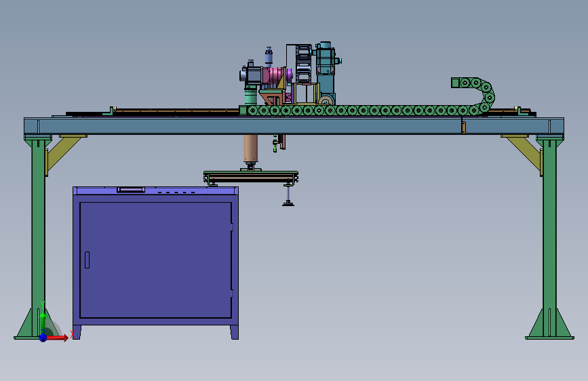Select the red X axis arrow of triad
This screenshot has width=588, height=381.
pos(57,338)
